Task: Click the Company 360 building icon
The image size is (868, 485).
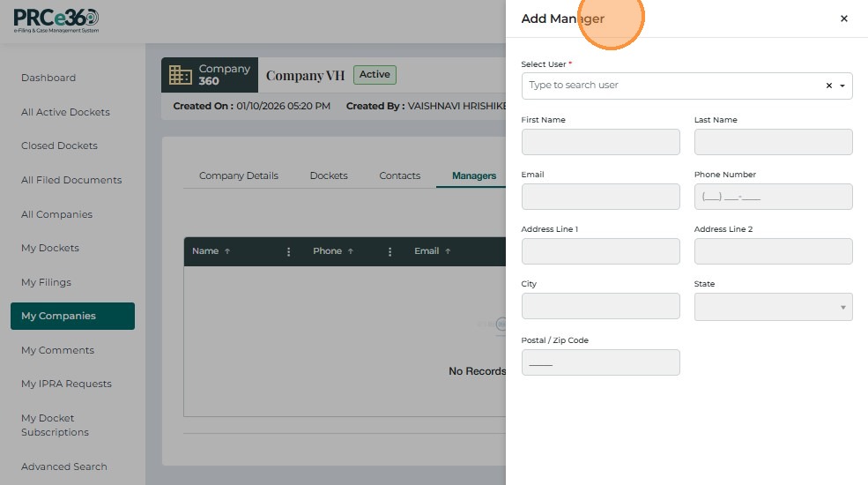Action: pos(180,75)
